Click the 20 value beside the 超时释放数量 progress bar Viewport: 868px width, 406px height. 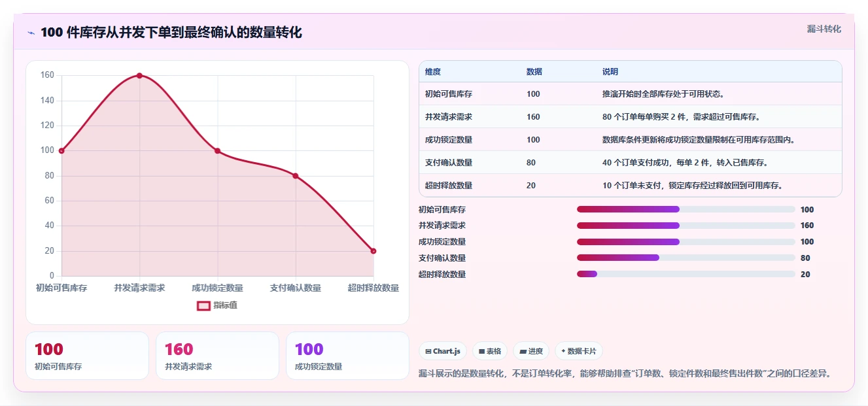[805, 274]
